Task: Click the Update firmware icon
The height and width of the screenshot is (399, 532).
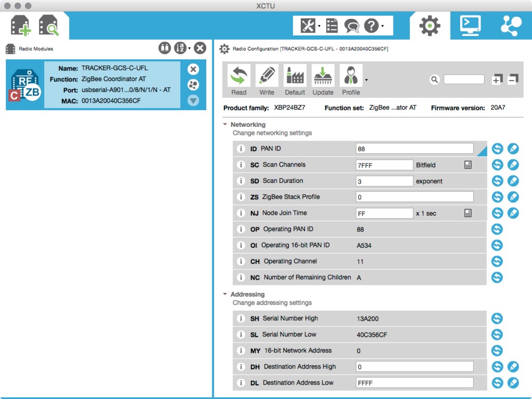Action: 323,79
